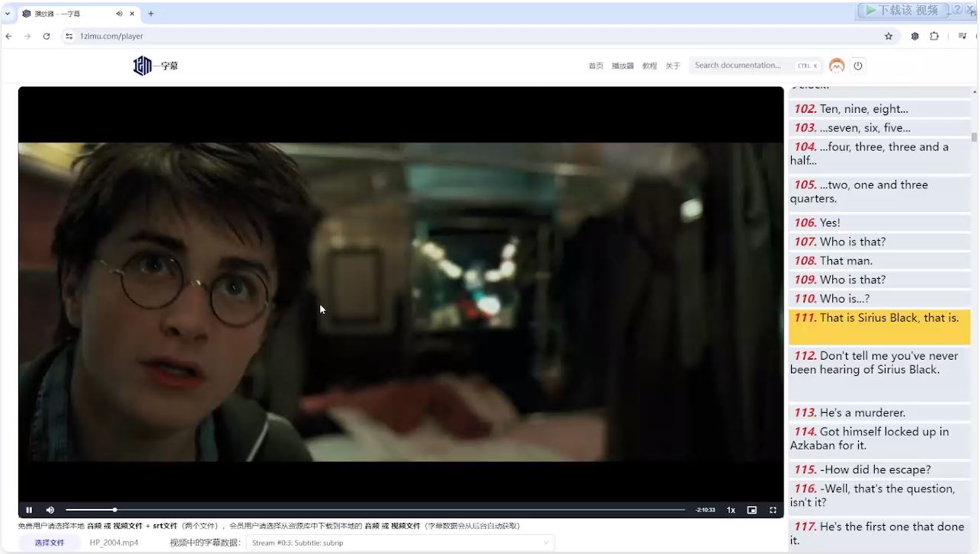Screen dimensions: 980x554
Task: Jump to subtitle 108 That man.
Action: (x=880, y=261)
